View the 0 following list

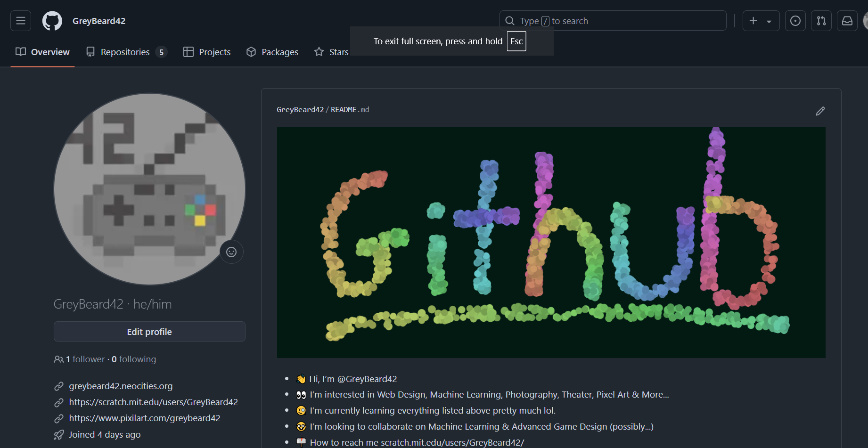134,359
